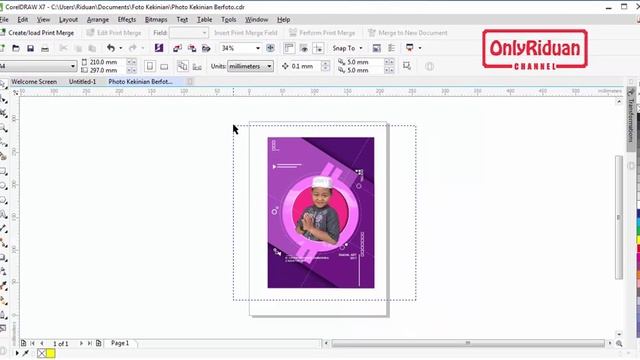Click Insert Print Merge Field button
Screen dimensions: 640x360
point(246,33)
